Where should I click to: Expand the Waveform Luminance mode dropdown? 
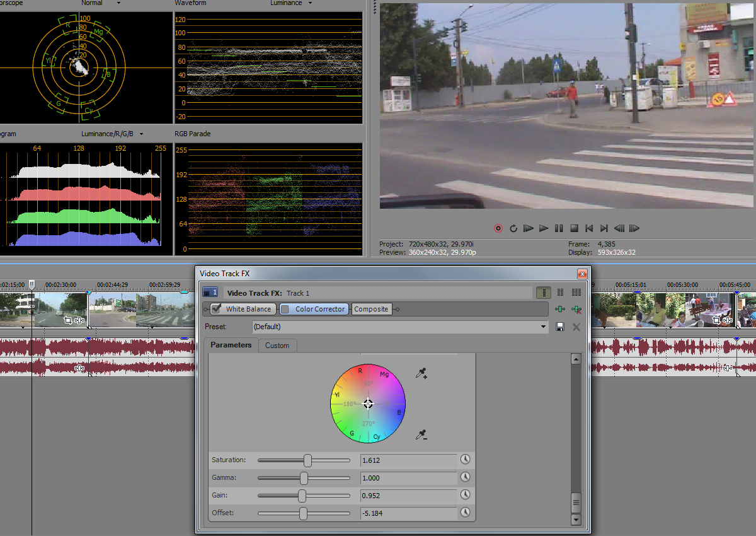point(310,3)
